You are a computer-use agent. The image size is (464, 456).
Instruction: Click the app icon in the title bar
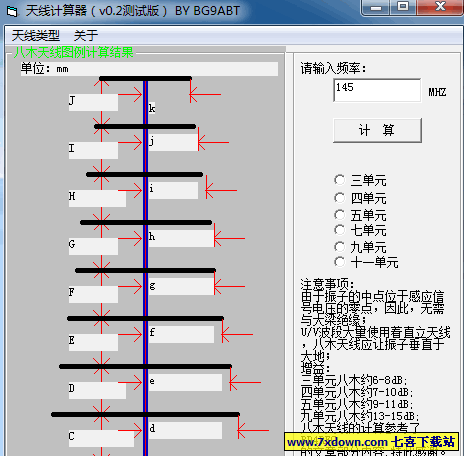pyautogui.click(x=12, y=12)
